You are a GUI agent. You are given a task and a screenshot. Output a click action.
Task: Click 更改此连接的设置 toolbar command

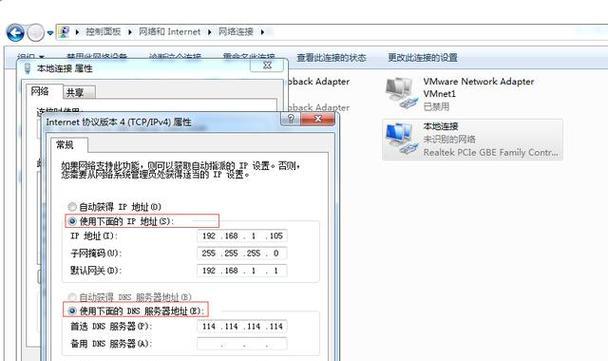click(423, 58)
